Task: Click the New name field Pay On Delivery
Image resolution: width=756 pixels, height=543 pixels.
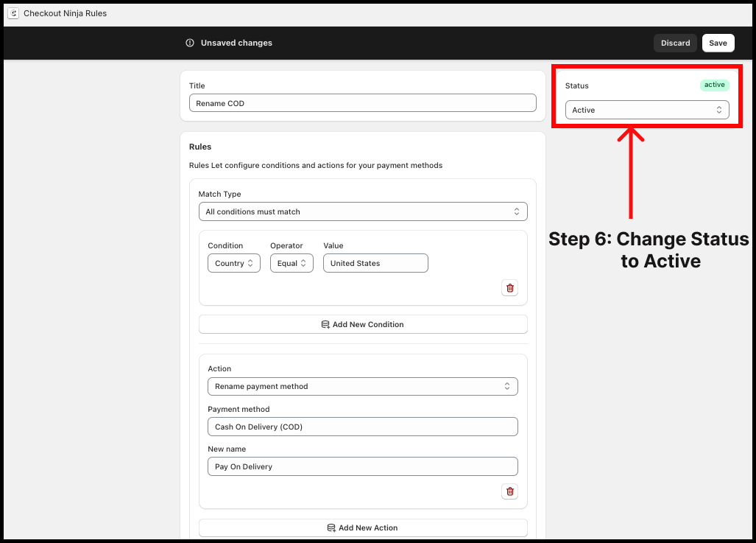Action: [362, 466]
